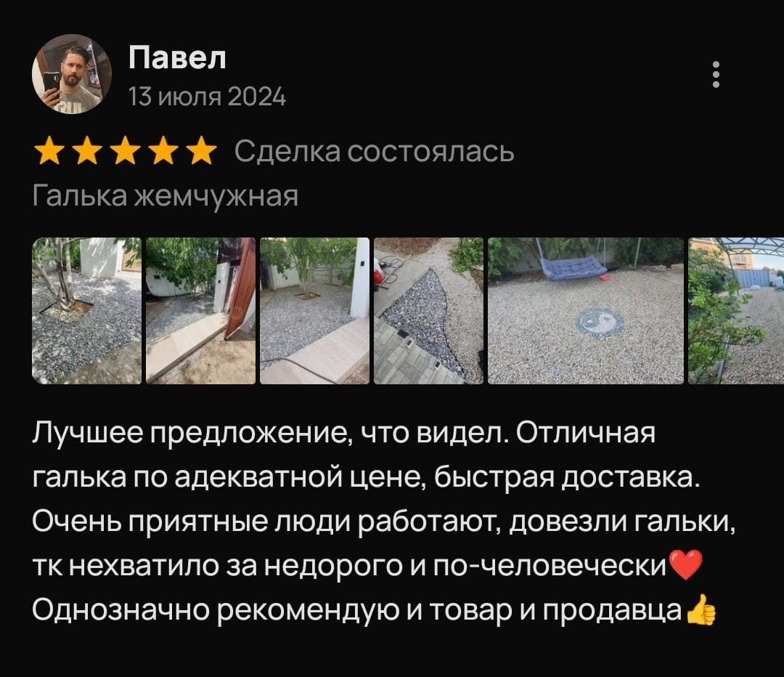Click the first rating star

49,151
